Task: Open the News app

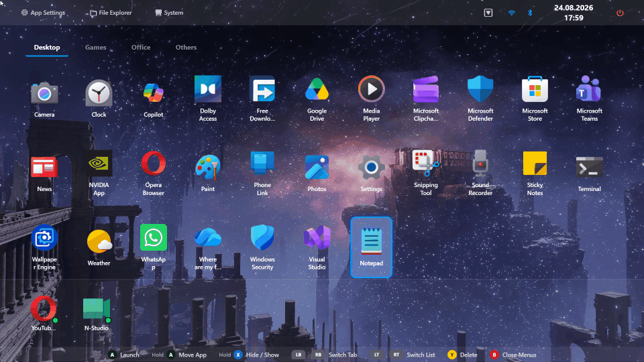Action: click(44, 174)
